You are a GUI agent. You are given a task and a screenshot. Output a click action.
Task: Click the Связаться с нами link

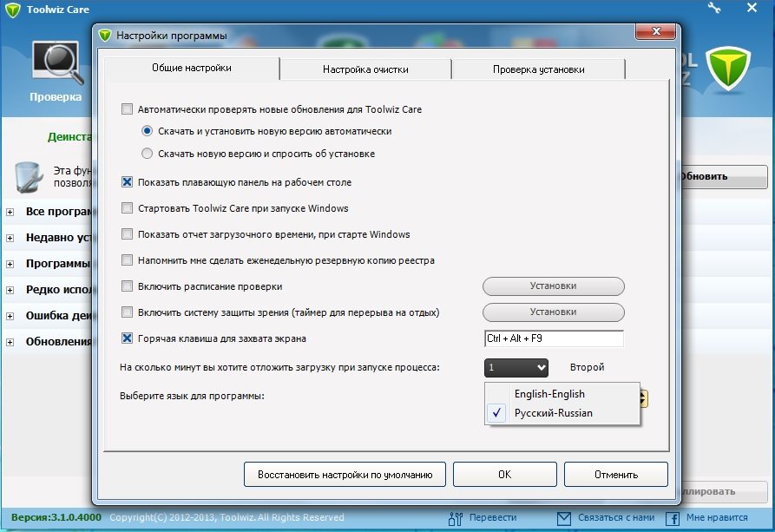pos(616,517)
